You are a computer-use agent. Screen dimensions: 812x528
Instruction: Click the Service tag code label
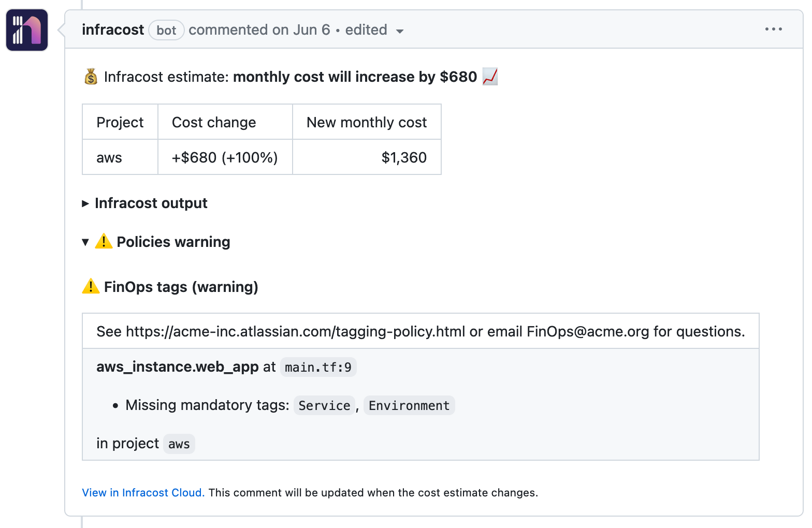(324, 406)
